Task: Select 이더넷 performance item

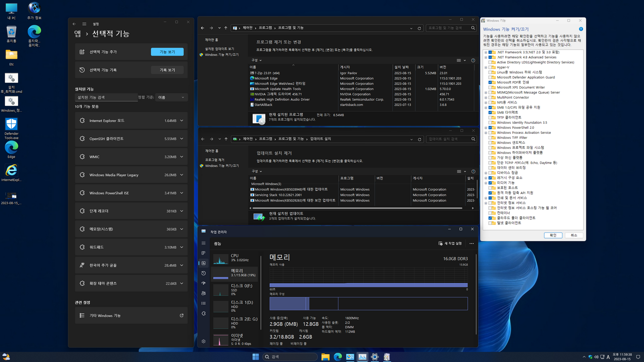Action: click(235, 340)
